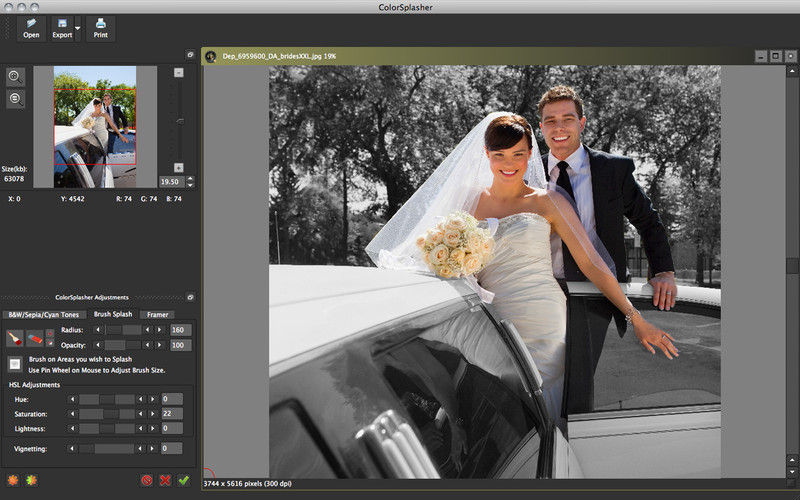
Task: Select the eraser tool
Action: click(x=35, y=338)
